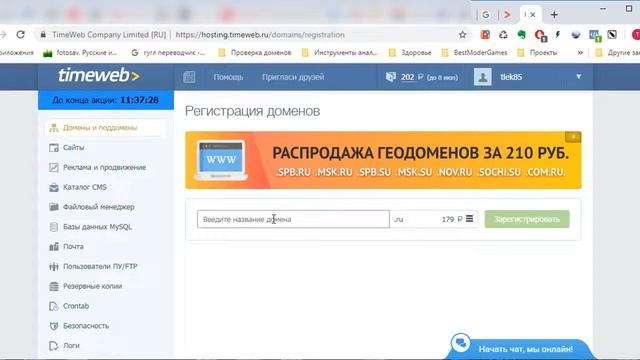Viewport: 640px width, 360px height.
Task: Click the MySQL database icon
Action: click(x=54, y=227)
